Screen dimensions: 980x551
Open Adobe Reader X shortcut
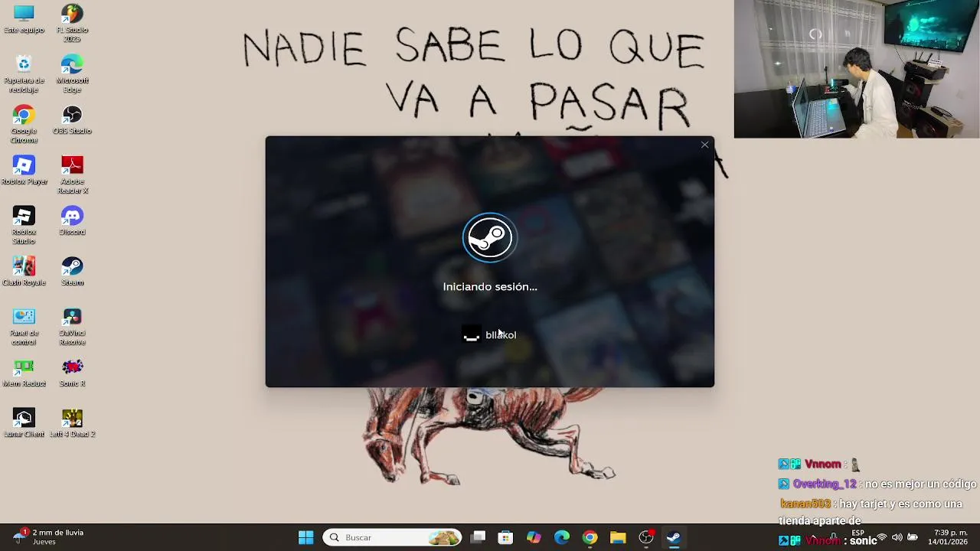point(72,174)
